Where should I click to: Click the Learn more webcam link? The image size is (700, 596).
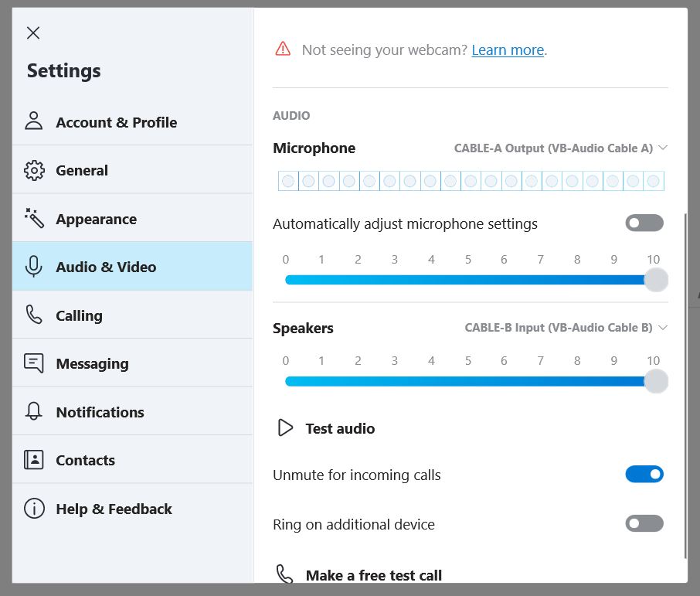tap(506, 49)
